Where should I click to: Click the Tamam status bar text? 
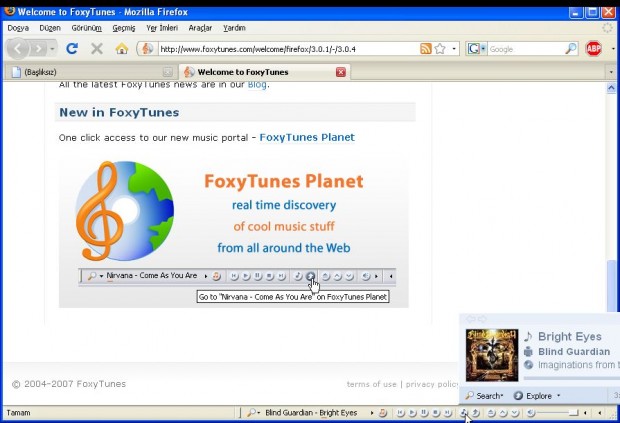[x=18, y=413]
